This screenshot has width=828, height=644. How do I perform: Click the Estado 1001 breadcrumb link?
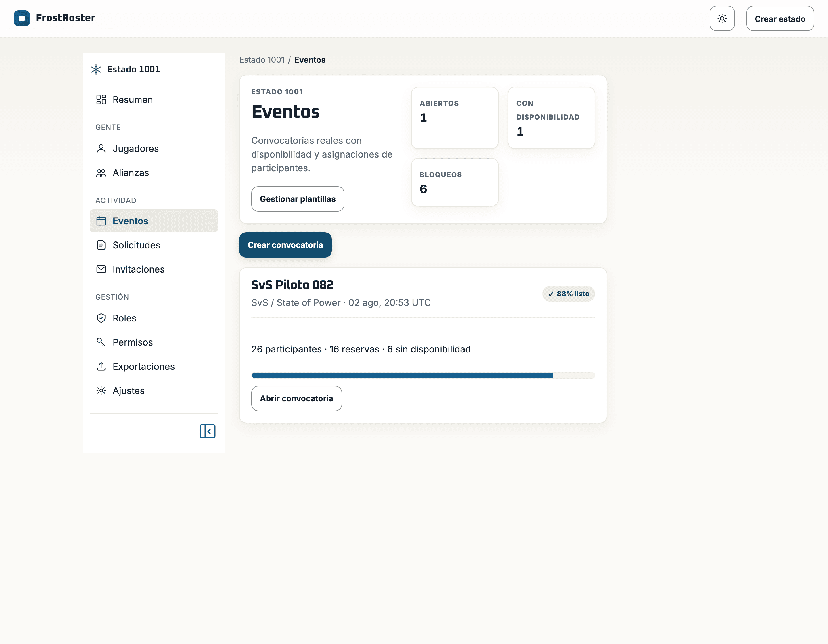262,60
